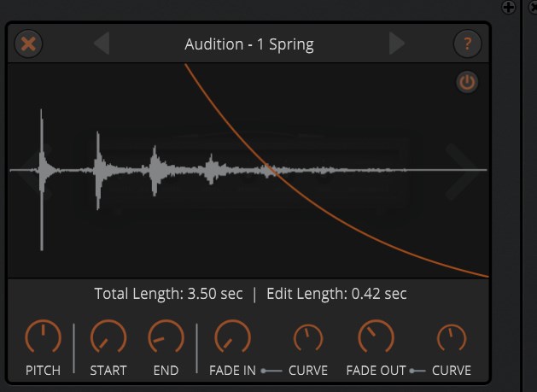
Task: Go to the previous preset with left arrow
Action: (102, 44)
